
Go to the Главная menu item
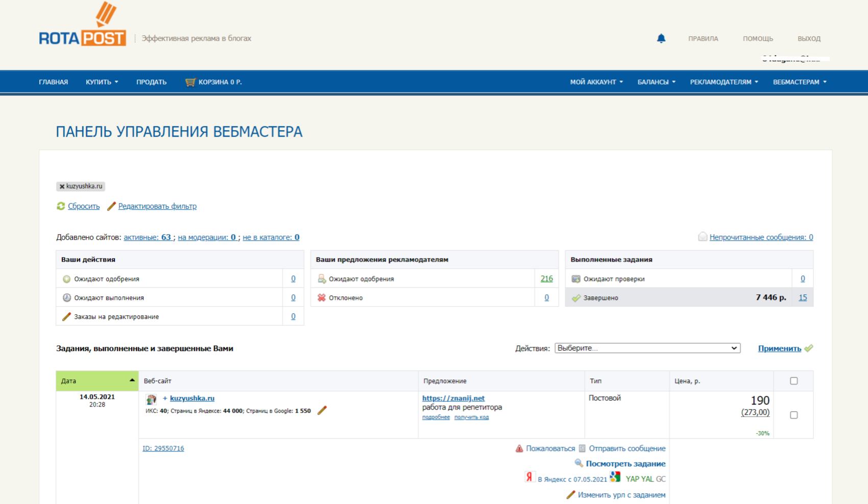53,82
